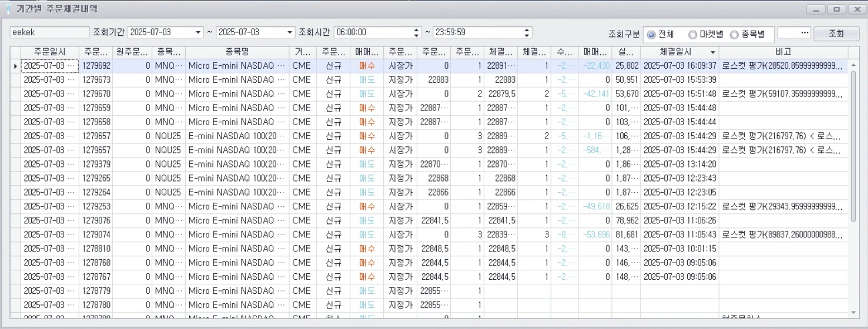Image resolution: width=868 pixels, height=329 pixels.
Task: Click the timestamp 2025-07-03 12:15:22
Action: pos(680,206)
